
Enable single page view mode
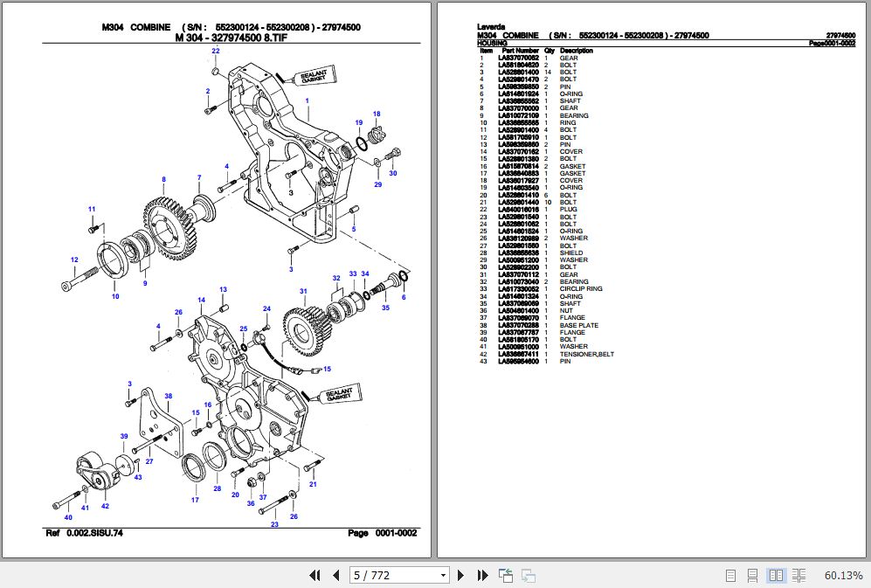730,576
